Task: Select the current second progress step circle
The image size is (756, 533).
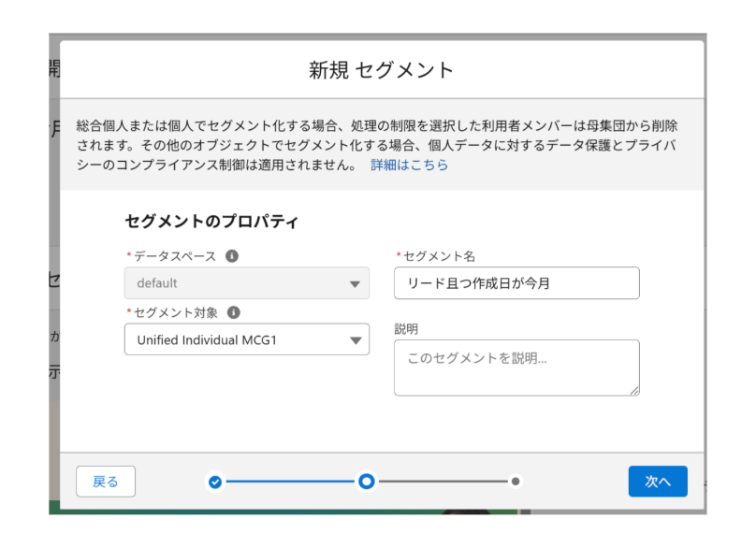Action: click(x=367, y=481)
